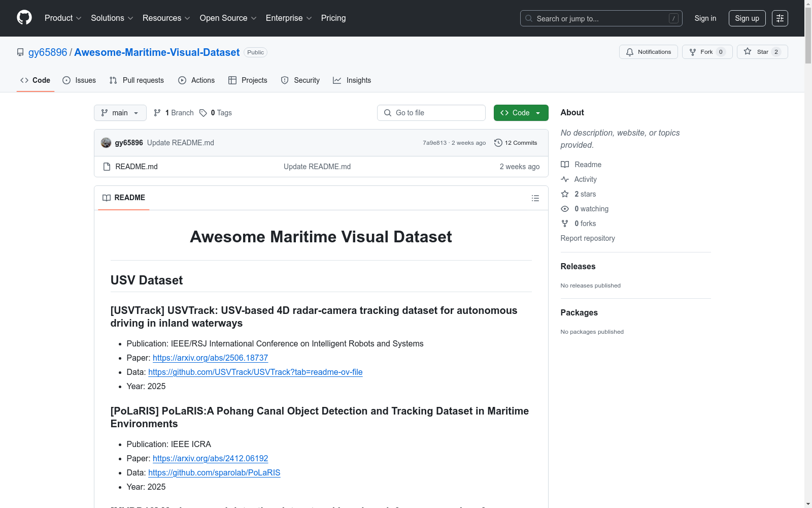The height and width of the screenshot is (508, 812).
Task: Click the repository icon beside gy65896
Action: [x=20, y=52]
